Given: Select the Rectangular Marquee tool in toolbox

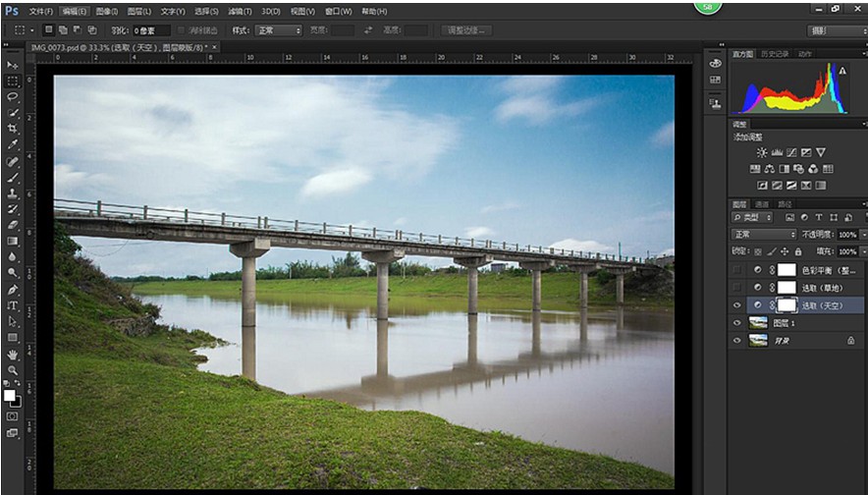Looking at the screenshot, I should click(x=12, y=81).
